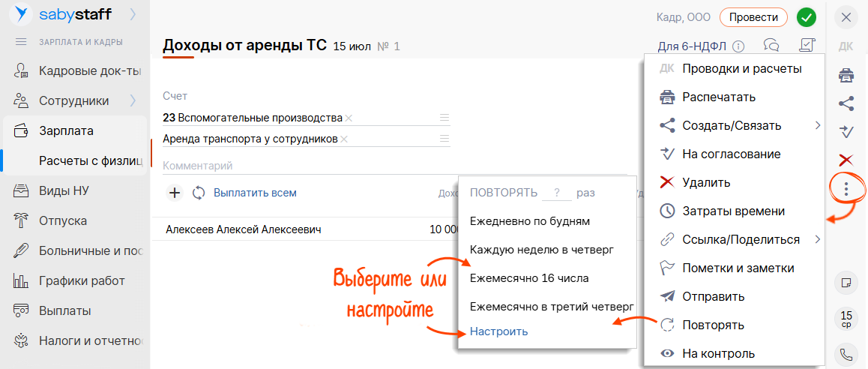Click the phone call icon

(846, 355)
